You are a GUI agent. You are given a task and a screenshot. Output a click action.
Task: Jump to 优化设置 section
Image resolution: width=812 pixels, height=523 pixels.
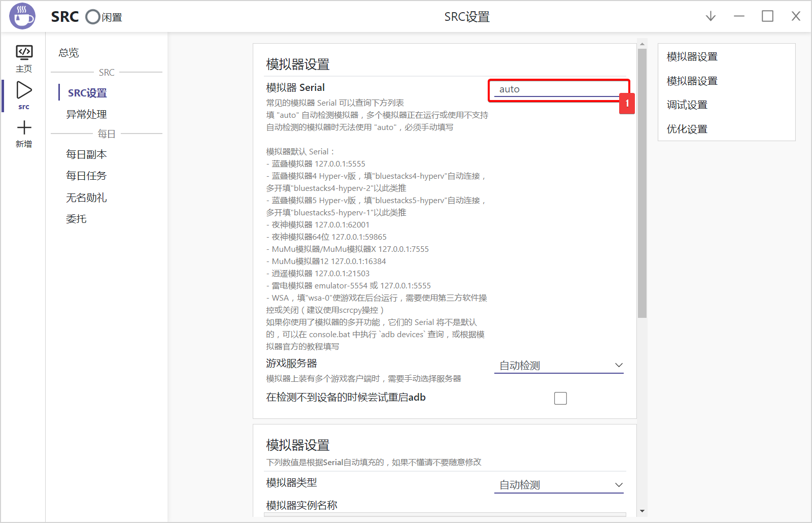point(687,129)
